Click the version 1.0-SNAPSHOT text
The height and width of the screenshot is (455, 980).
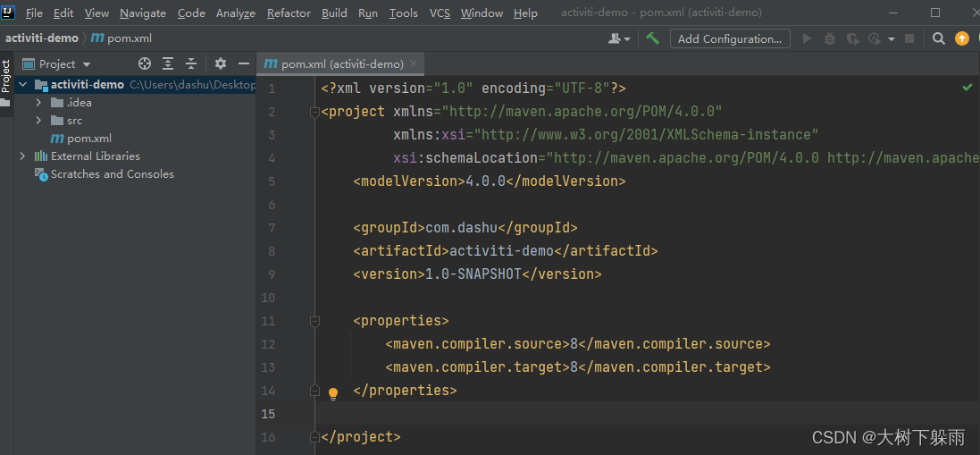tap(473, 274)
